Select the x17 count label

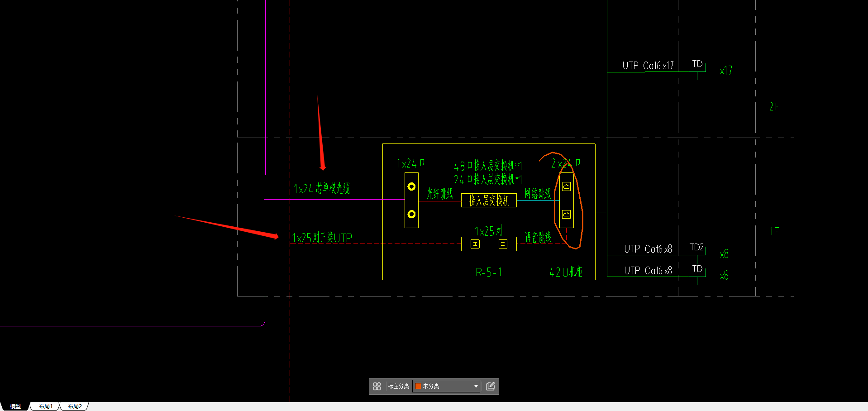pos(726,71)
